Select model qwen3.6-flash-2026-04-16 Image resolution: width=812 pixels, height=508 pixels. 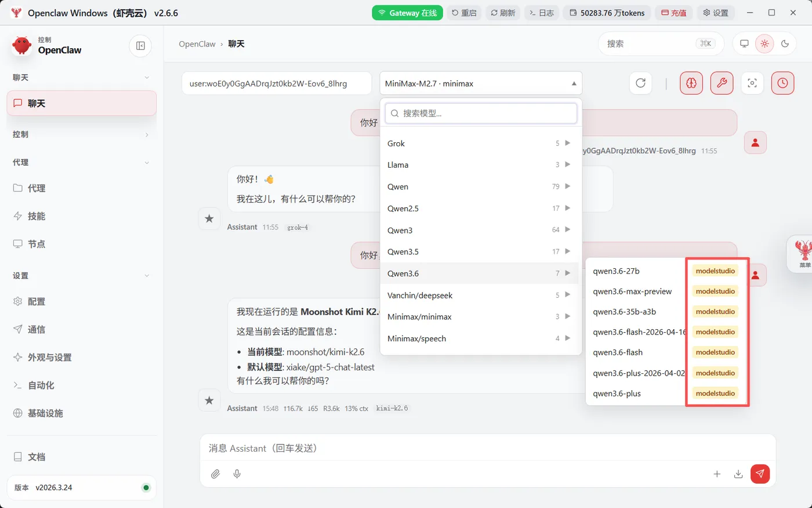[x=666, y=332]
